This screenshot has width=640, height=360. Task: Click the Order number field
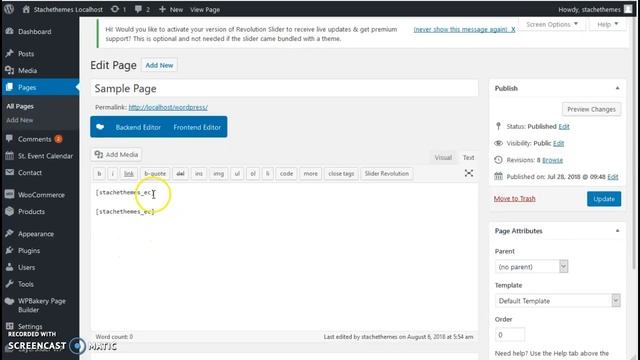coord(509,335)
